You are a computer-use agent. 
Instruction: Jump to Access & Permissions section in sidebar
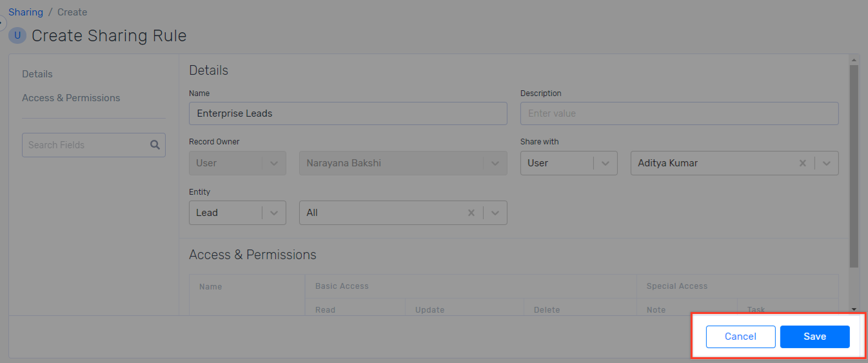coord(71,98)
